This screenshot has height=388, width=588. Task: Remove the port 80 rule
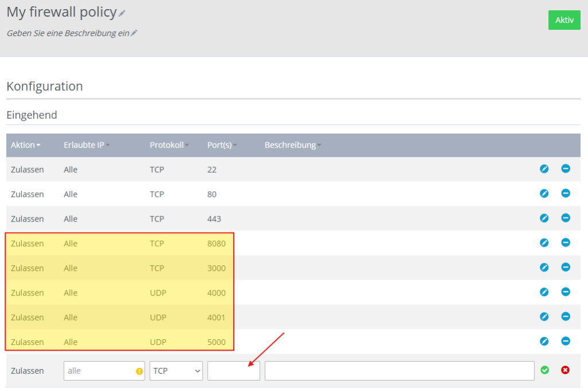click(x=566, y=193)
